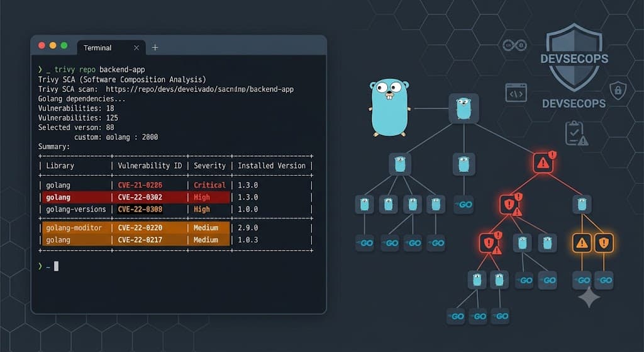Open a new terminal tab with plus
The width and height of the screenshot is (644, 352).
tap(155, 48)
